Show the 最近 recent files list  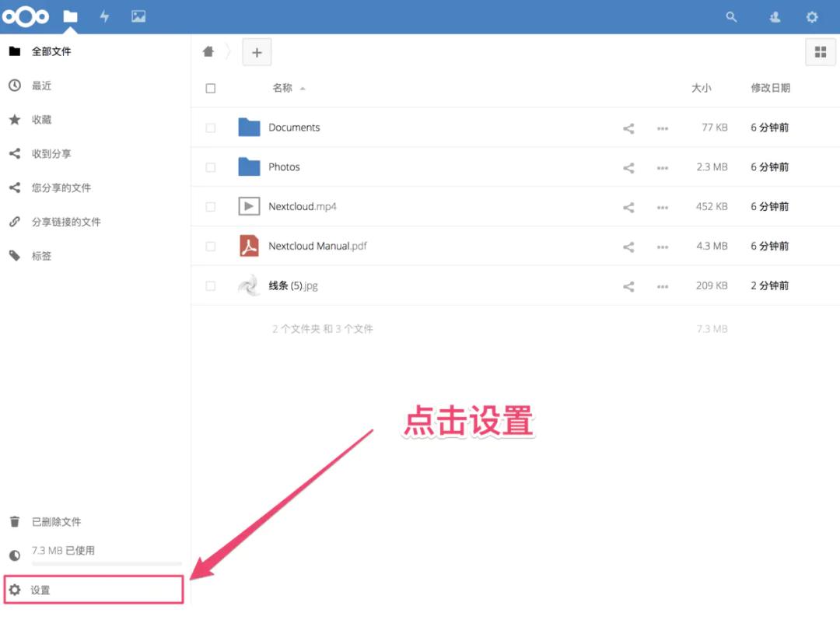(x=41, y=86)
